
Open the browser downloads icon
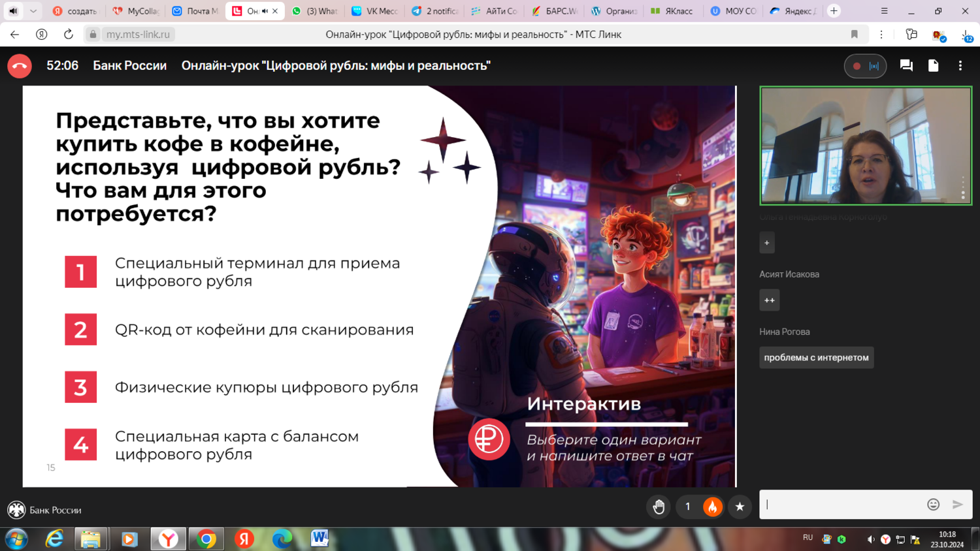tap(966, 36)
